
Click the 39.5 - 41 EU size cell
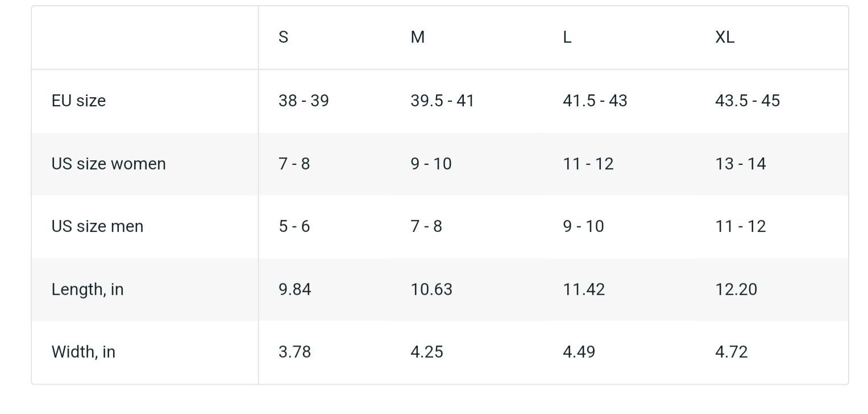pos(442,101)
